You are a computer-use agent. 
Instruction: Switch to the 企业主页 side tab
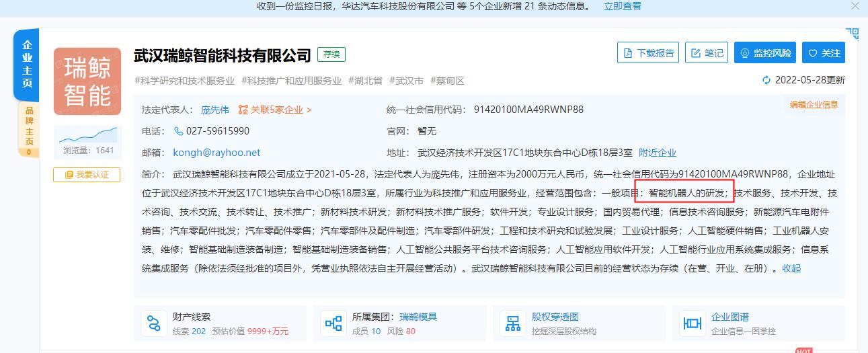point(28,65)
